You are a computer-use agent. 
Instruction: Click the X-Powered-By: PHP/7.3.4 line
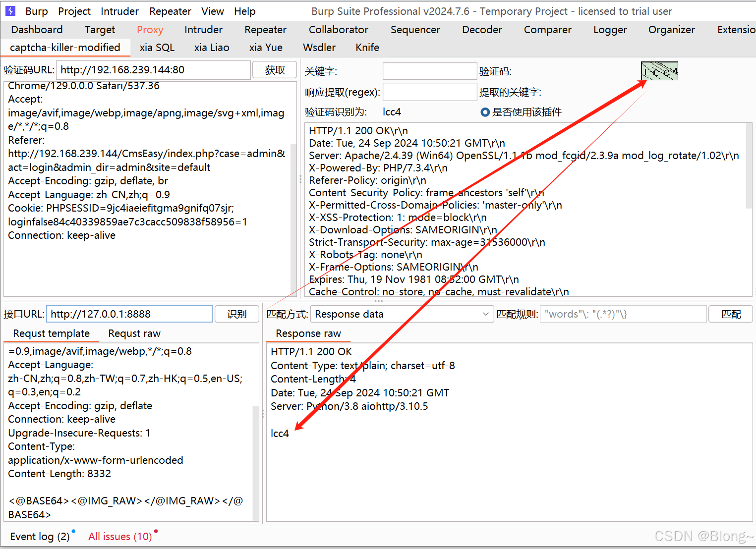[378, 168]
